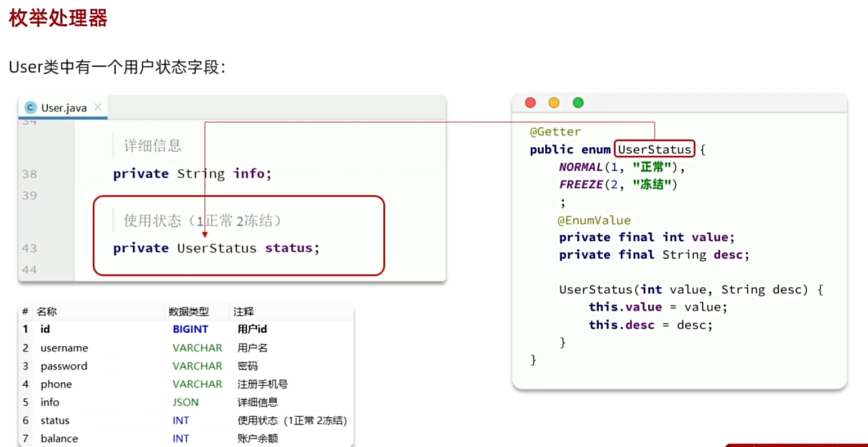
Task: Click the 名称 column header
Action: [x=47, y=311]
